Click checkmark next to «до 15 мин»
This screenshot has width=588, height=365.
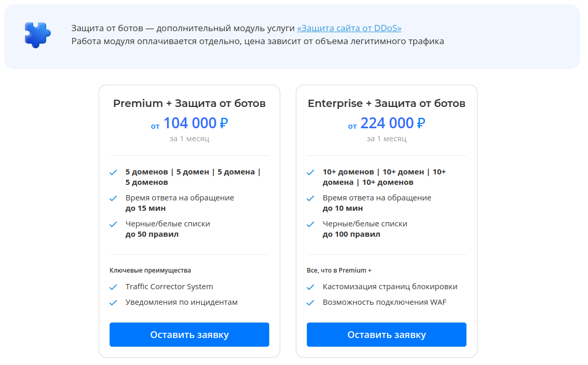(x=113, y=198)
